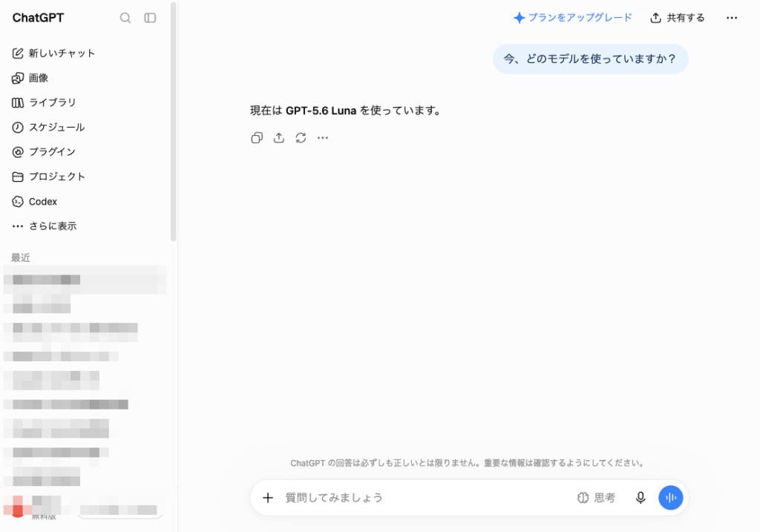Open スケジュール in the sidebar
Image resolution: width=760 pixels, height=532 pixels.
click(48, 128)
